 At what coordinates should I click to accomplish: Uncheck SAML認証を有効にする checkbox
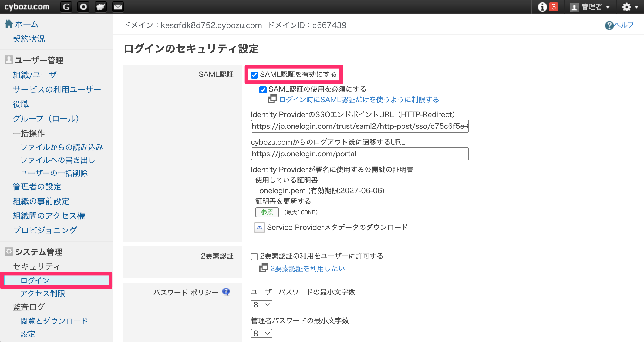(254, 75)
